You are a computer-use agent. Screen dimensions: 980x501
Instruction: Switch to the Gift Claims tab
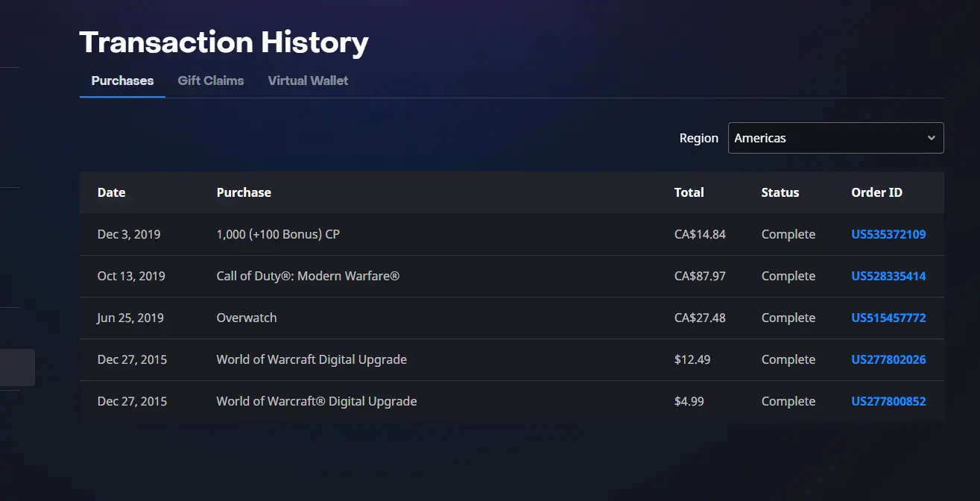210,81
